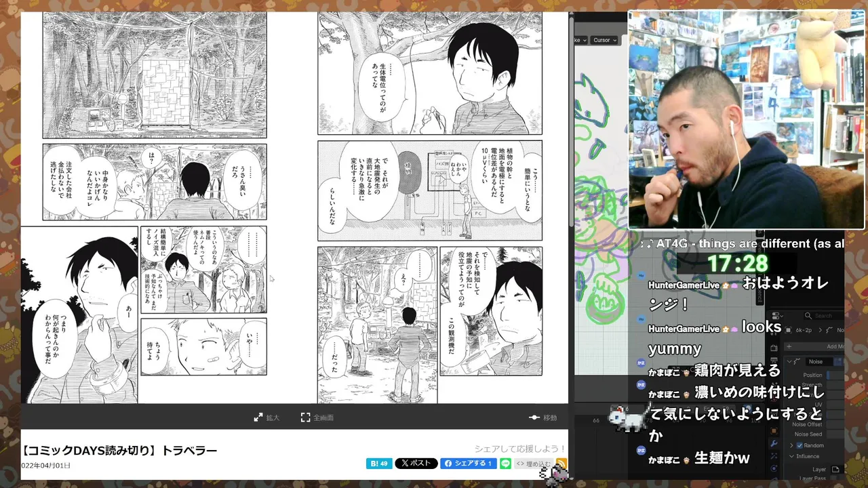Toggle the Random checkbox in Noise modifier
868x488 pixels.
point(800,445)
